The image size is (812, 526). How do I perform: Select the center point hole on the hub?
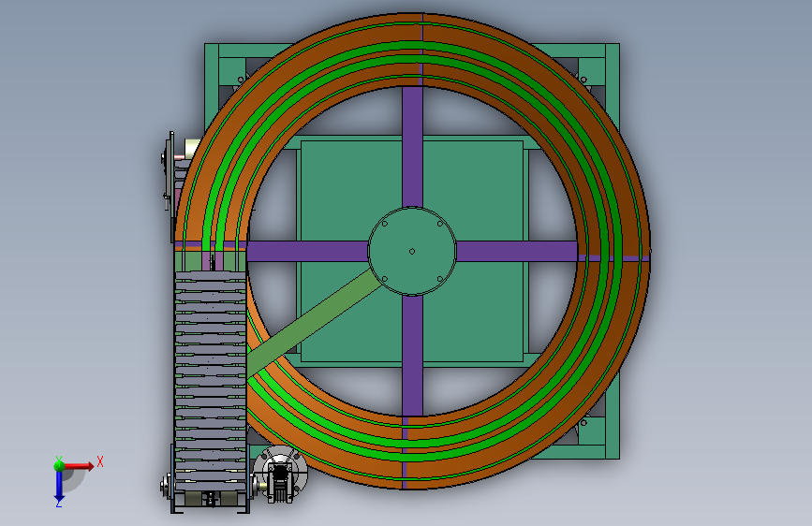tap(412, 252)
